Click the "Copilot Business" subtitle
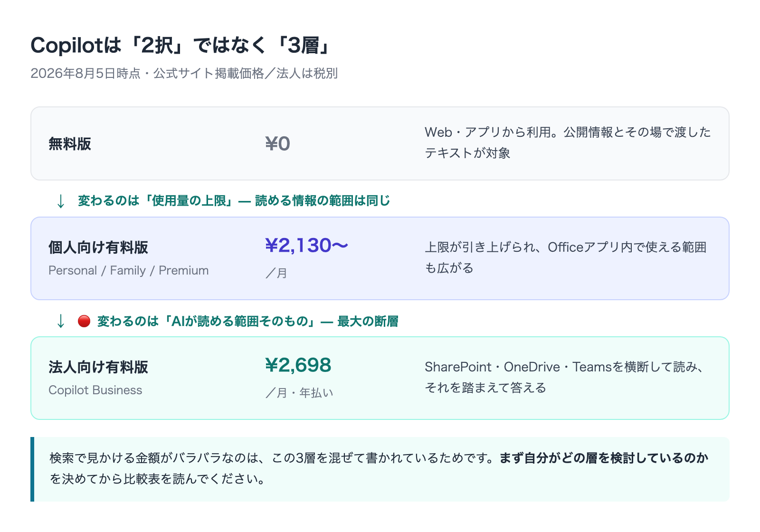The image size is (760, 532). point(95,390)
